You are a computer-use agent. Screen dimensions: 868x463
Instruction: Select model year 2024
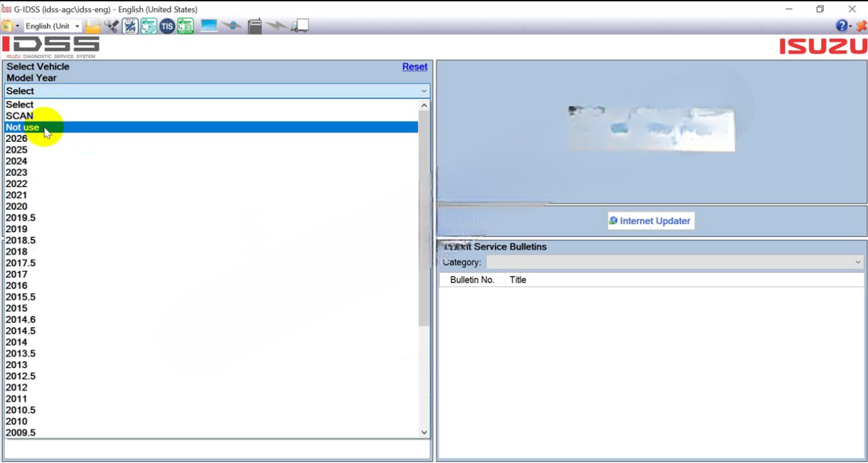click(211, 161)
